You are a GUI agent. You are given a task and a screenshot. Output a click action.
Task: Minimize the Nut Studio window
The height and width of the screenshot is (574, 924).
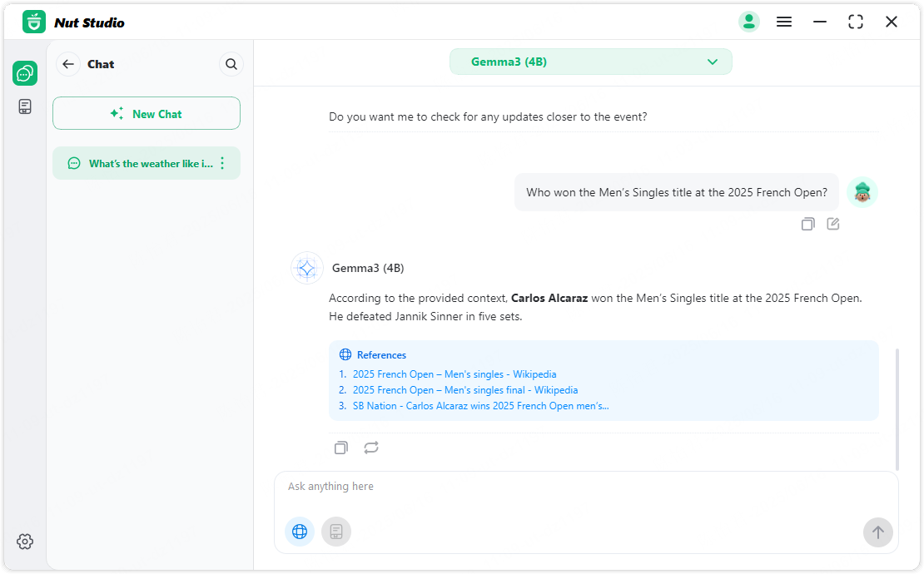pos(820,22)
